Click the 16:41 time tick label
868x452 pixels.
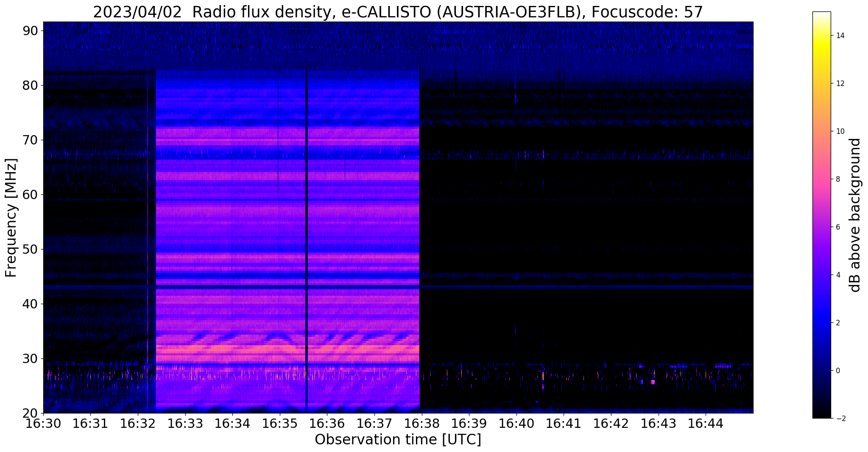(564, 423)
